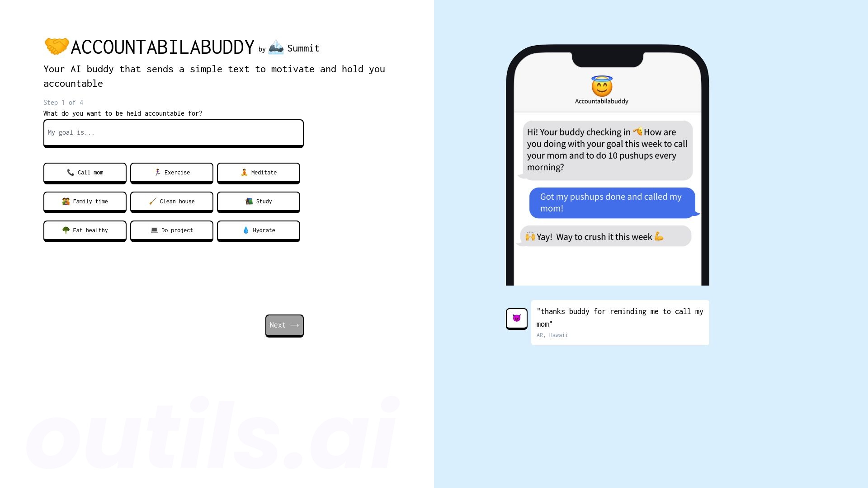Viewport: 868px width, 488px height.
Task: Click the Call mom button
Action: coord(85,172)
